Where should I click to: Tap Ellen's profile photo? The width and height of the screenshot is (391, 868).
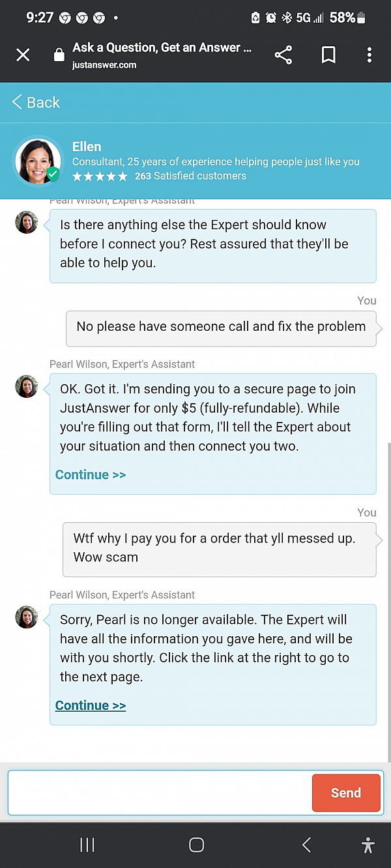(37, 161)
